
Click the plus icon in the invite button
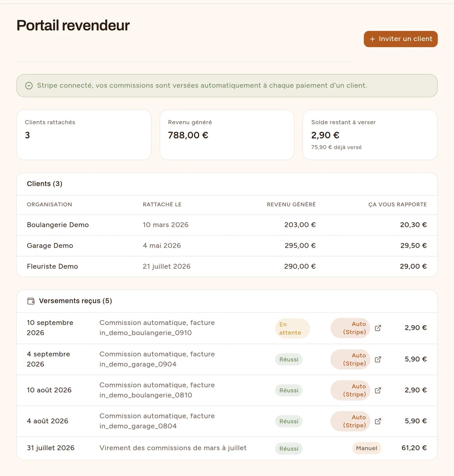coord(372,39)
